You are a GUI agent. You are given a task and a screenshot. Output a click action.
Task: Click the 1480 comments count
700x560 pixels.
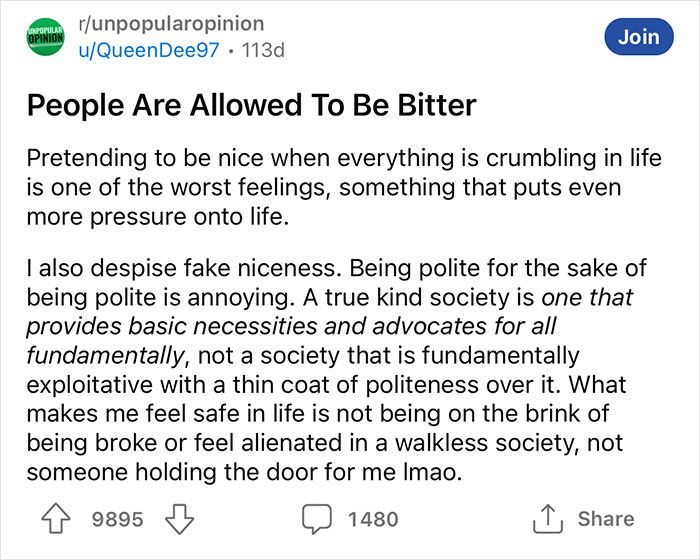click(x=372, y=518)
